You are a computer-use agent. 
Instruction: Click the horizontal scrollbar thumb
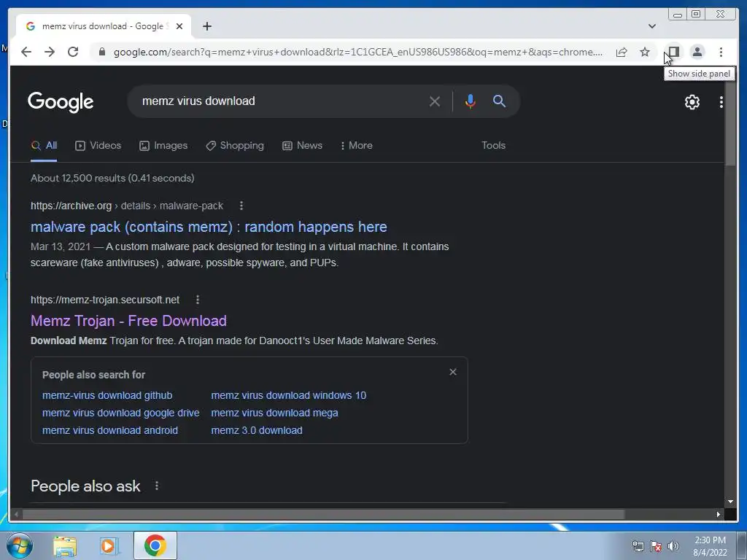(323, 514)
